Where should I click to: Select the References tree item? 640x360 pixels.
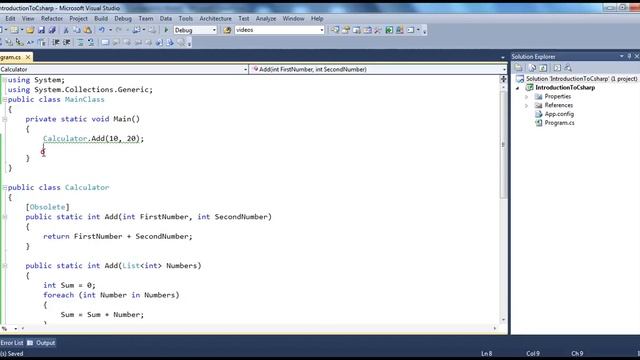pos(558,105)
